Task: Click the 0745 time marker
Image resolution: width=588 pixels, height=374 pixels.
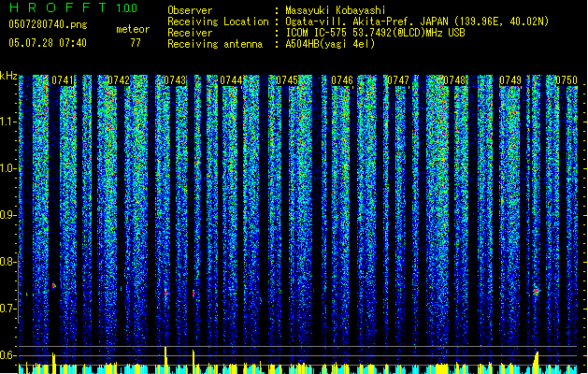Action: click(x=287, y=80)
